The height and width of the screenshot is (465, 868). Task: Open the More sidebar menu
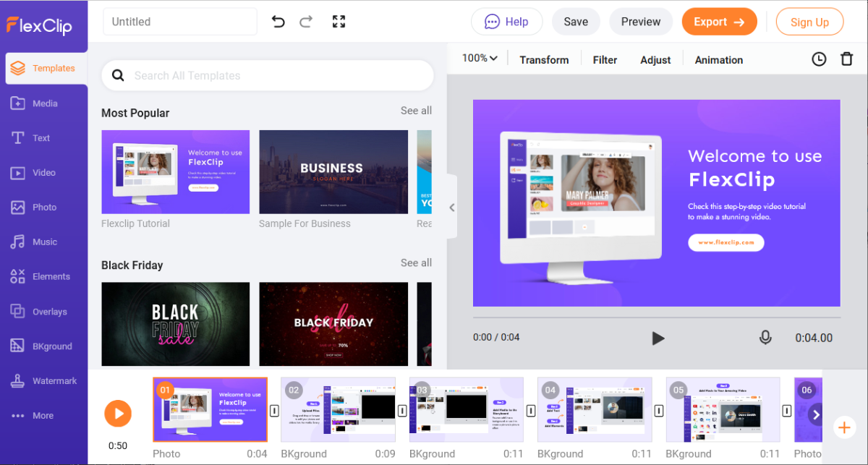pos(44,416)
